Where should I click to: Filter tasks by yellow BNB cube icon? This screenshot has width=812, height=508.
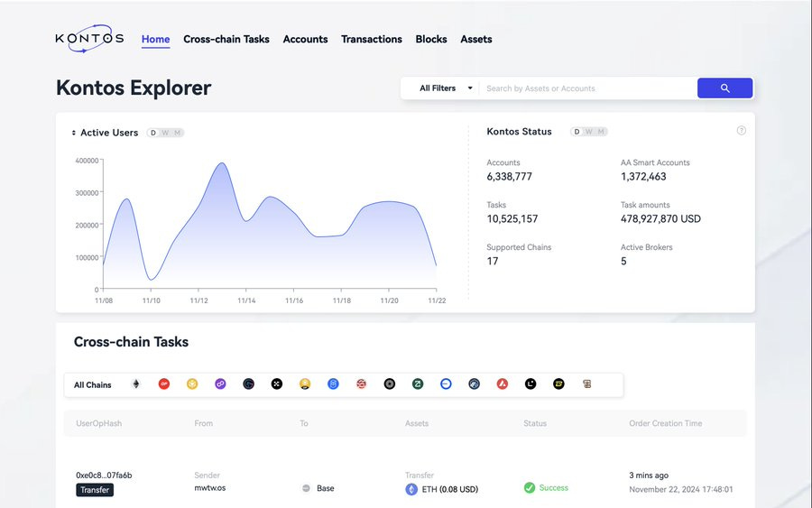click(x=192, y=384)
